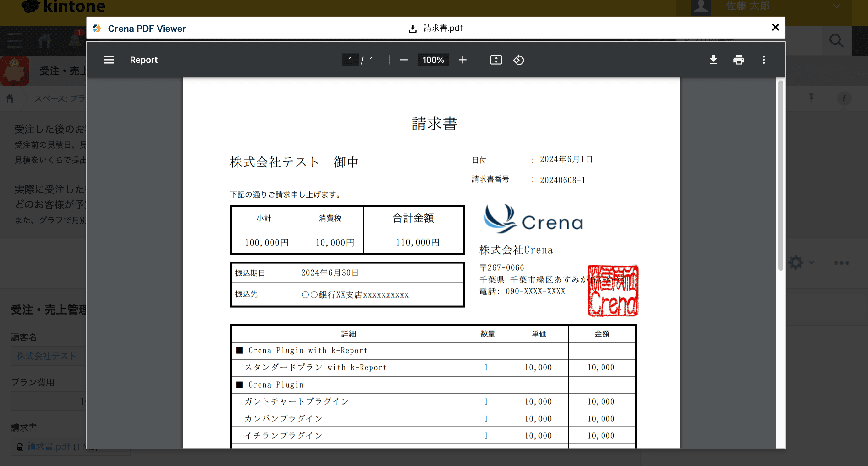Click the payment due date 2024年6月30日

pyautogui.click(x=330, y=273)
